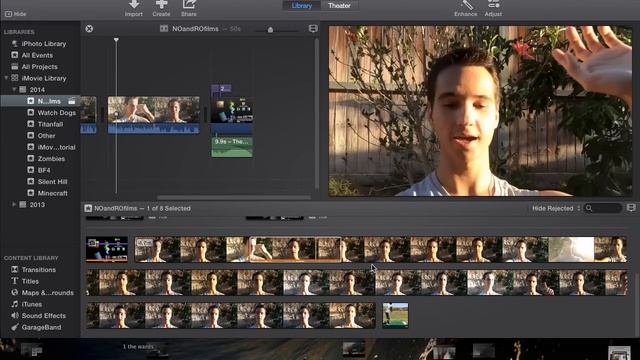The image size is (640, 360).
Task: Open All Projects in sidebar
Action: [40, 67]
